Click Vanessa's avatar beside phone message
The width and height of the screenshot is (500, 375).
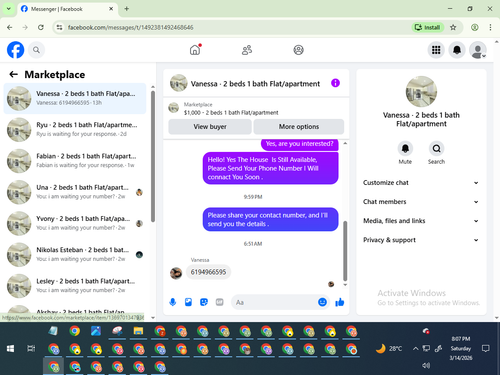[176, 273]
